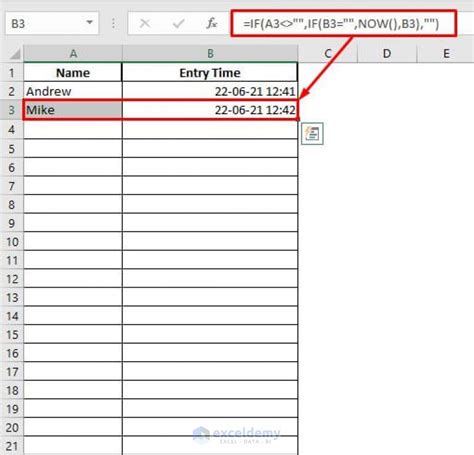
Task: Select row 7 header
Action: pos(12,186)
